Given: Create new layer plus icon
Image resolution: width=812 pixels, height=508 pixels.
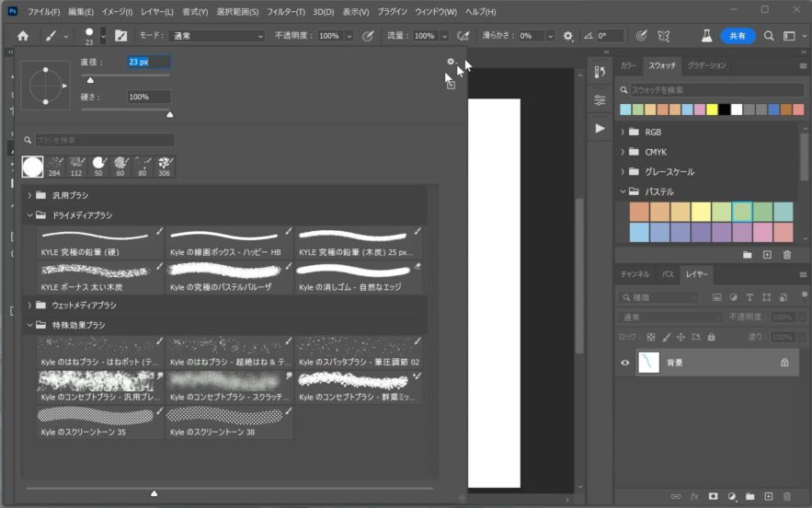Looking at the screenshot, I should point(769,496).
